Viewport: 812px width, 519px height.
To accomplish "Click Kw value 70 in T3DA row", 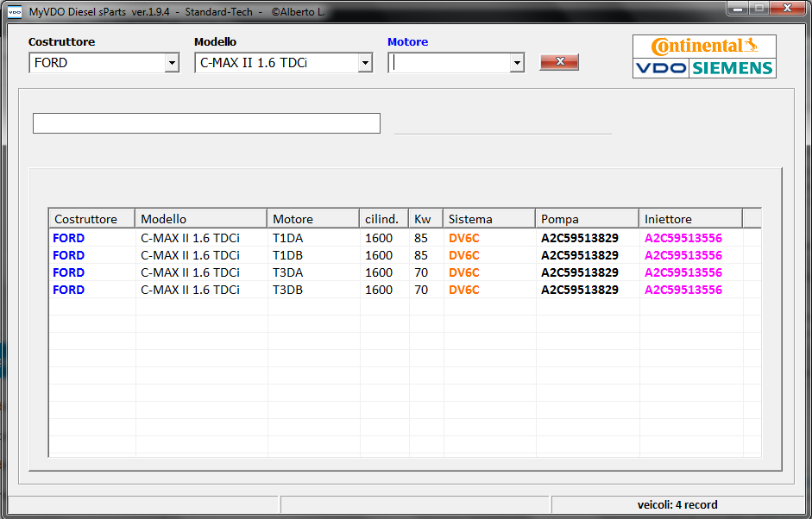I will click(x=421, y=272).
